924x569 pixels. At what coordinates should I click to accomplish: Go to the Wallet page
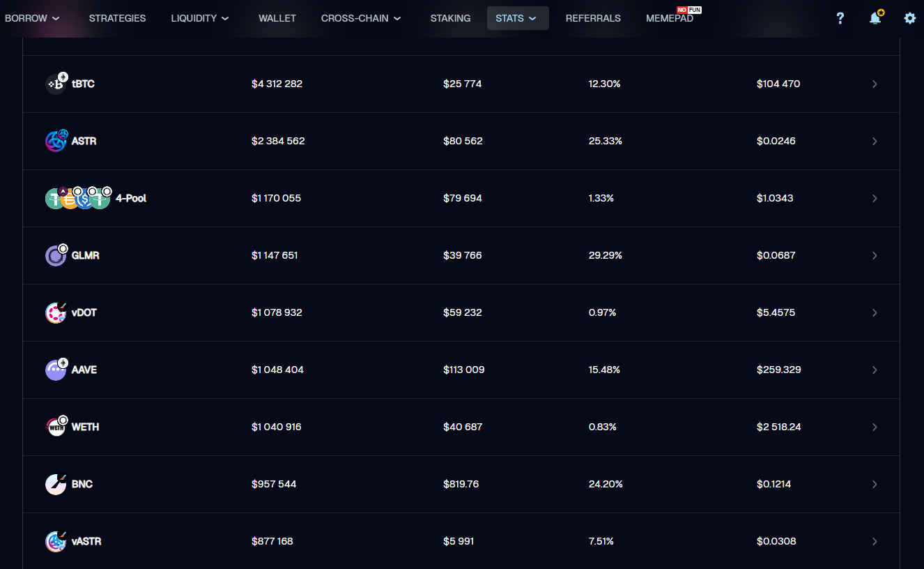pyautogui.click(x=277, y=18)
